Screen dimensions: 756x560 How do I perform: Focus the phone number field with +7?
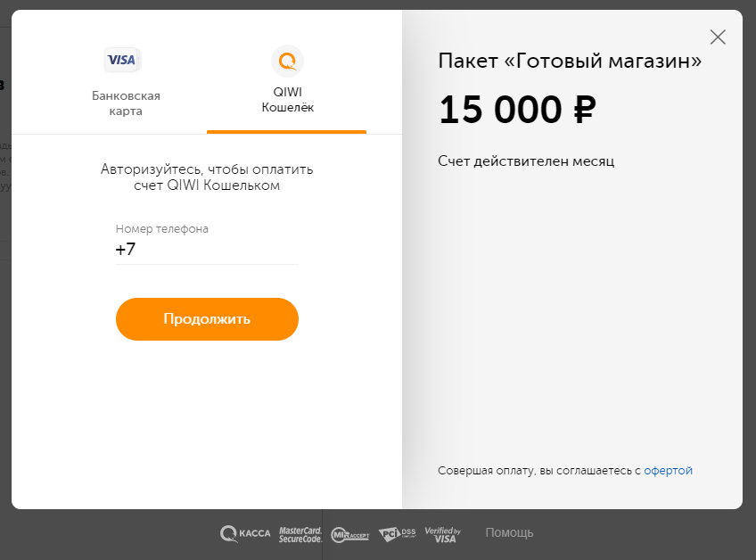tap(207, 251)
